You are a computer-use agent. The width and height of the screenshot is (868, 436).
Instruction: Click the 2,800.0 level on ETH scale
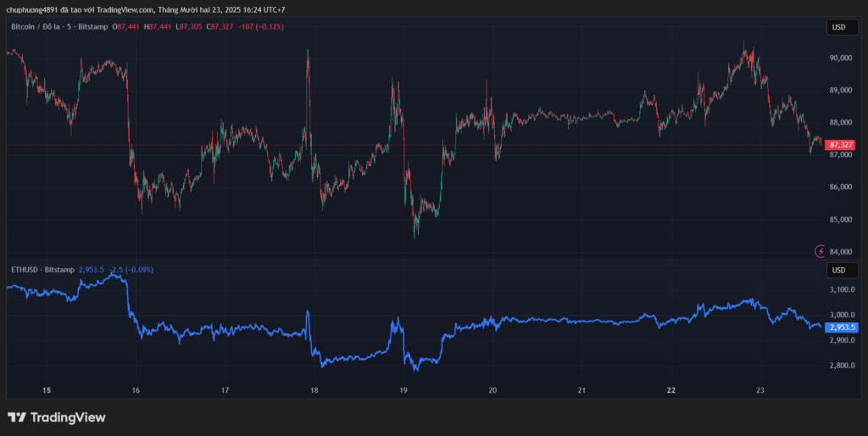840,366
